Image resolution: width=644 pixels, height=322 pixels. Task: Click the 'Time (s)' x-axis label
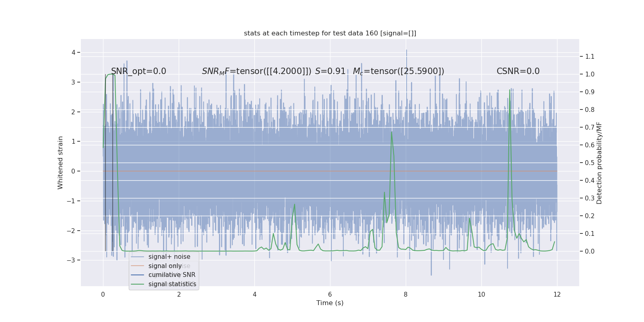click(330, 303)
